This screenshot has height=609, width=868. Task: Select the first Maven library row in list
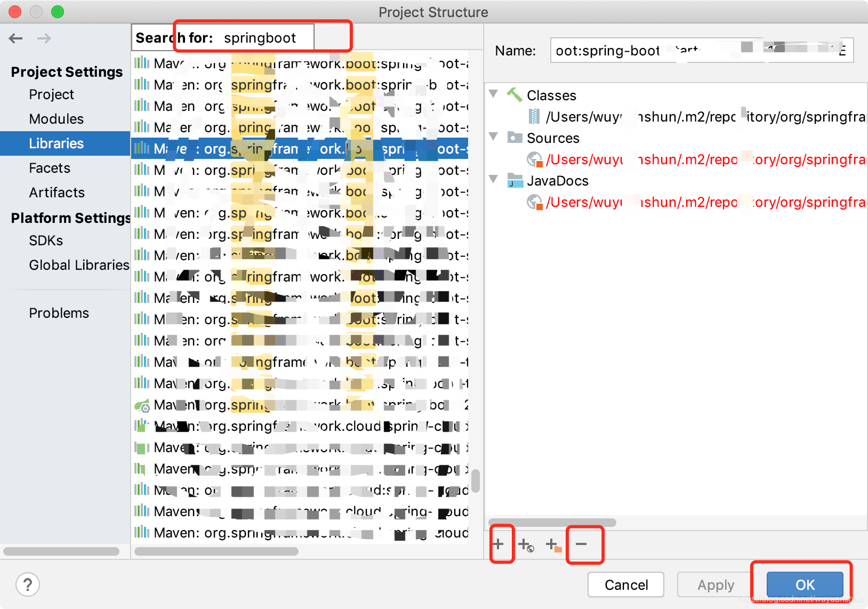300,63
